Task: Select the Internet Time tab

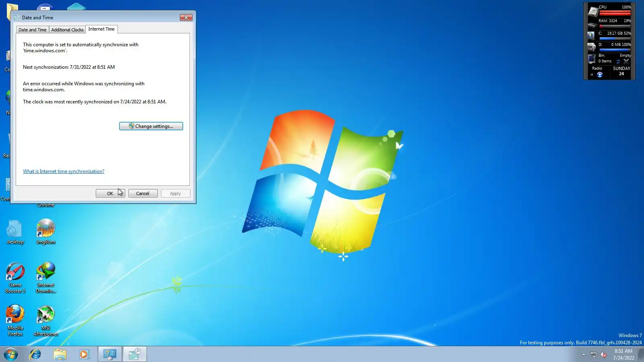Action: tap(101, 29)
